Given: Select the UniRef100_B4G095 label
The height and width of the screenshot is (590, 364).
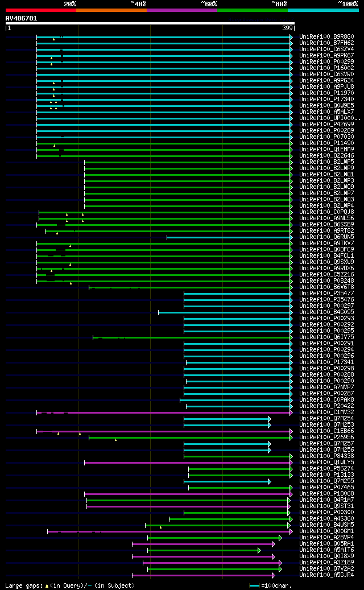Looking at the screenshot, I should pos(326,312).
